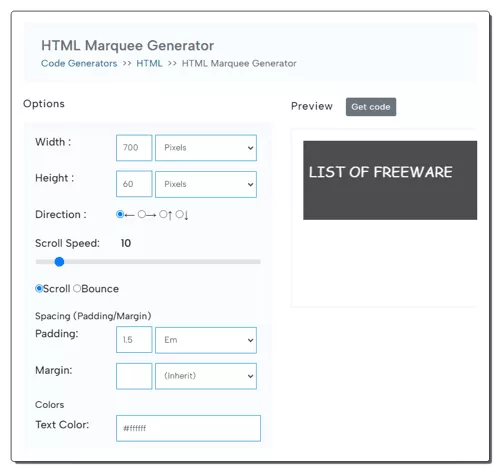Click the LIST OF FREEWARE marquee preview

[390, 180]
